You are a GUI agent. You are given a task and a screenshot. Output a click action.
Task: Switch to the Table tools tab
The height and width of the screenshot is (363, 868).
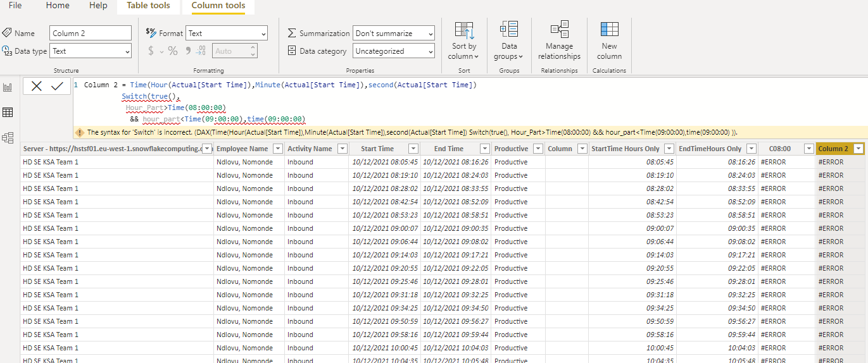tap(148, 6)
